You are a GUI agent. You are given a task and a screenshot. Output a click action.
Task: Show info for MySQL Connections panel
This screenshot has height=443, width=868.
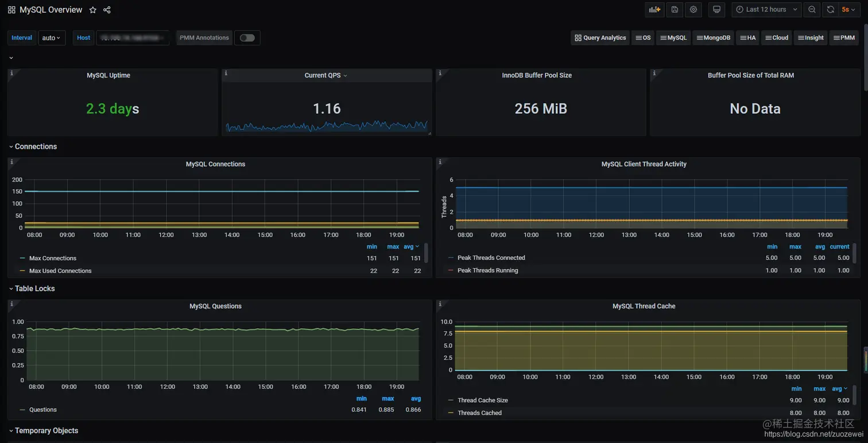pos(11,161)
